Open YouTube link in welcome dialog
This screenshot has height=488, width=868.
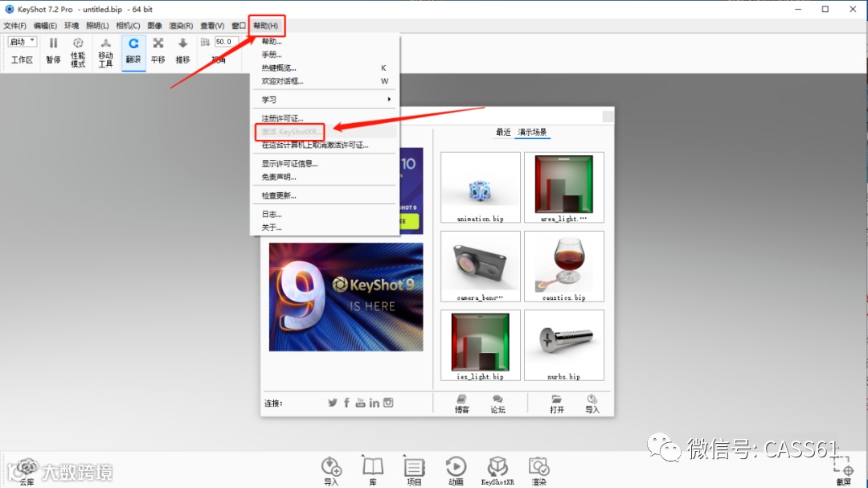click(360, 403)
